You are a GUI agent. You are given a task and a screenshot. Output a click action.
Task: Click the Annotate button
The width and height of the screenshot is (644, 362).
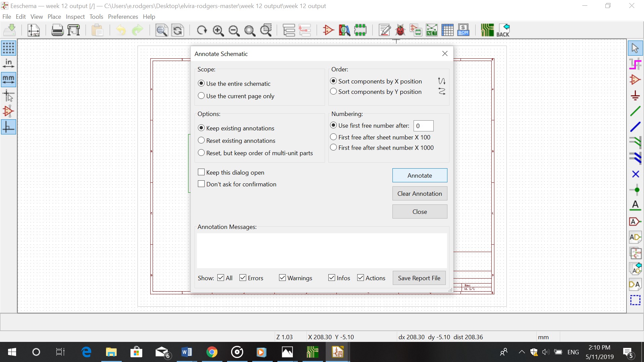(x=420, y=175)
